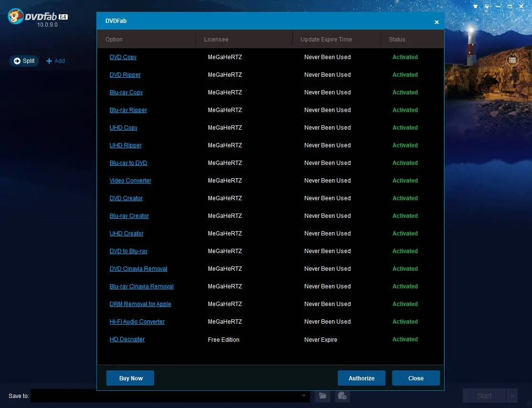The width and height of the screenshot is (532, 408).
Task: Click 'MeGaHeRTZ' in the Blu-ray to DVD row
Action: tap(225, 163)
